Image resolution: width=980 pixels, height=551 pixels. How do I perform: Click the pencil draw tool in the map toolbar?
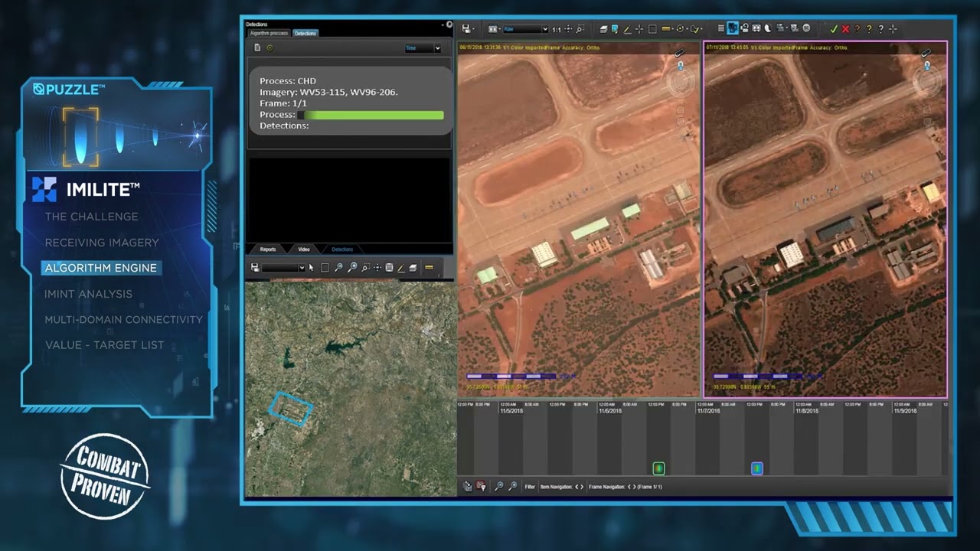pyautogui.click(x=401, y=268)
